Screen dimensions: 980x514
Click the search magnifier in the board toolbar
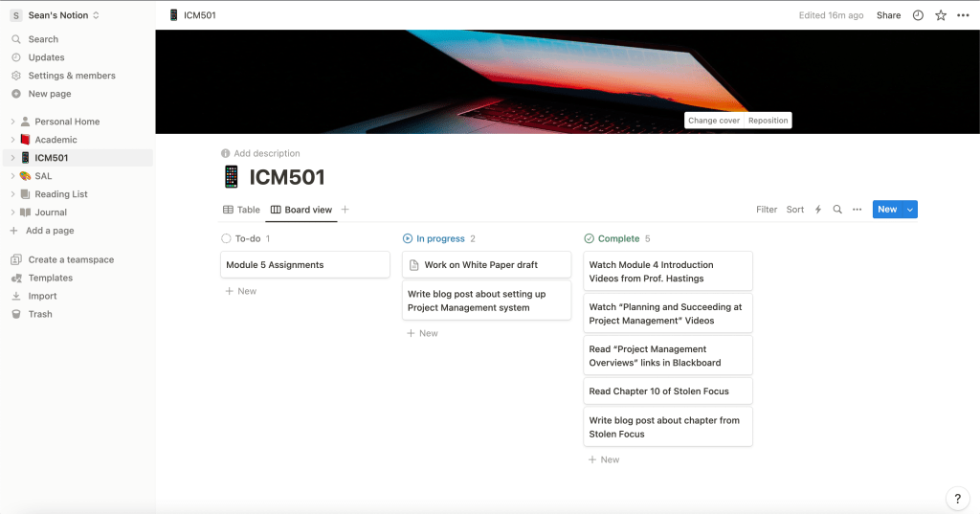click(837, 210)
